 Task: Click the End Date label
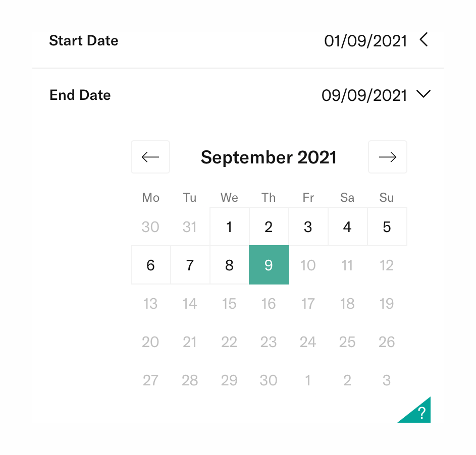80,95
